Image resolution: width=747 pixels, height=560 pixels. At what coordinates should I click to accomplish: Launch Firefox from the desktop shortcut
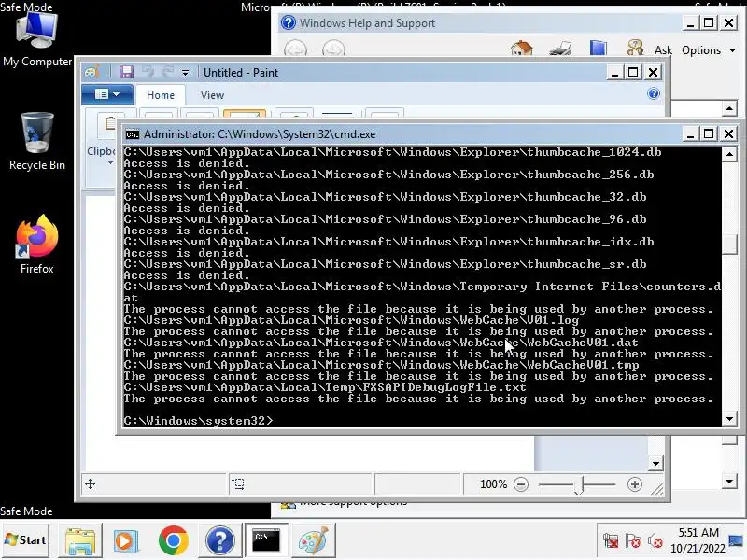36,245
